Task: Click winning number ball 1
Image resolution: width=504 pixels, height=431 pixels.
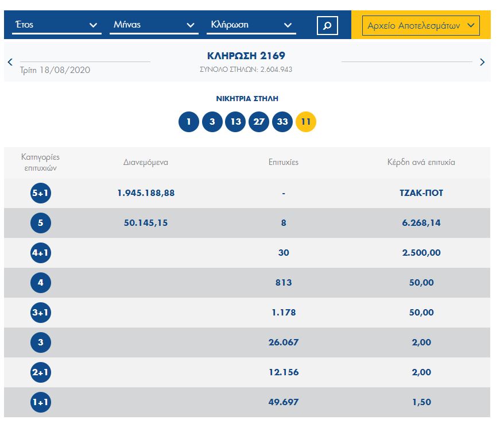Action: [x=188, y=122]
